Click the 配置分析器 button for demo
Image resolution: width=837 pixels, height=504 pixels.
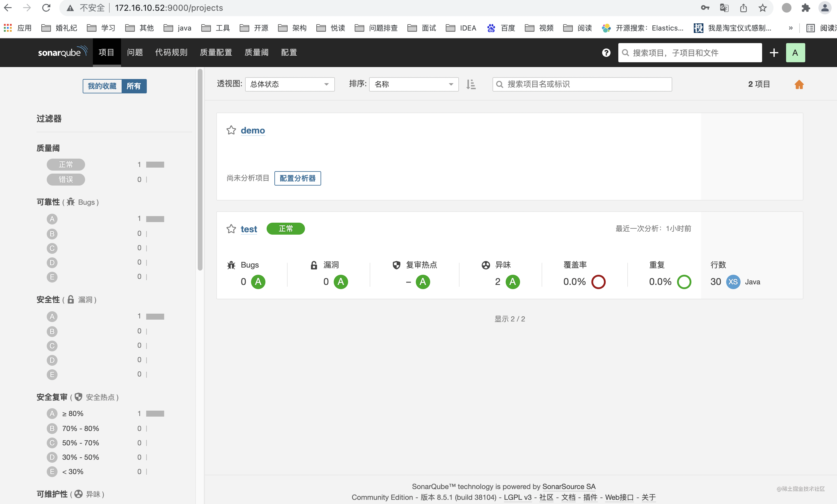297,178
